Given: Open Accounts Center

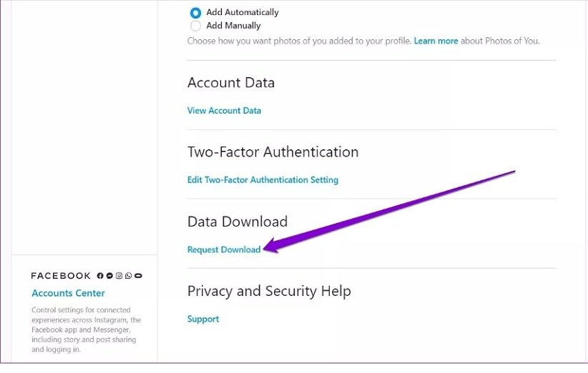Looking at the screenshot, I should [68, 293].
